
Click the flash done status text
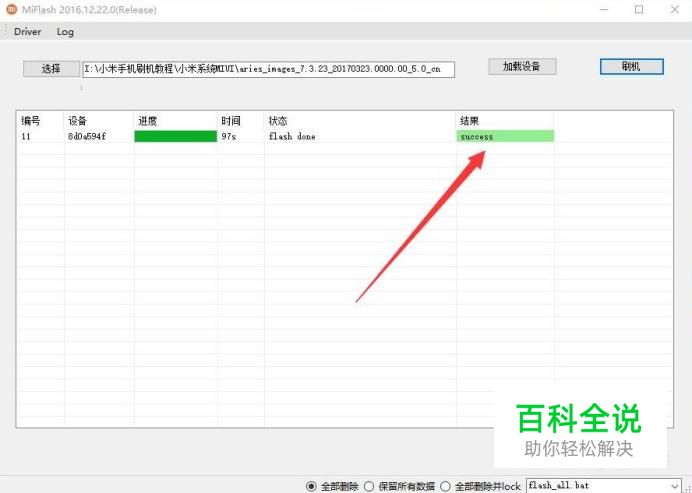tap(292, 136)
